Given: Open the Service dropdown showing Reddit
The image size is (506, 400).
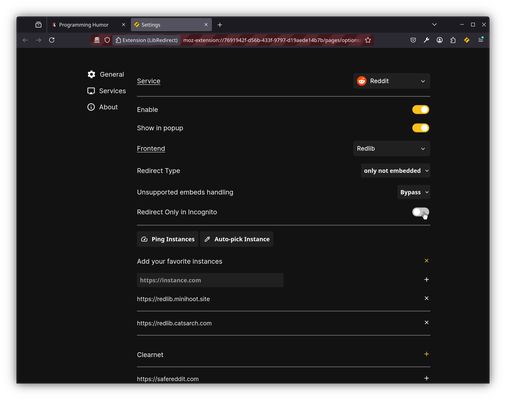Looking at the screenshot, I should coord(391,81).
